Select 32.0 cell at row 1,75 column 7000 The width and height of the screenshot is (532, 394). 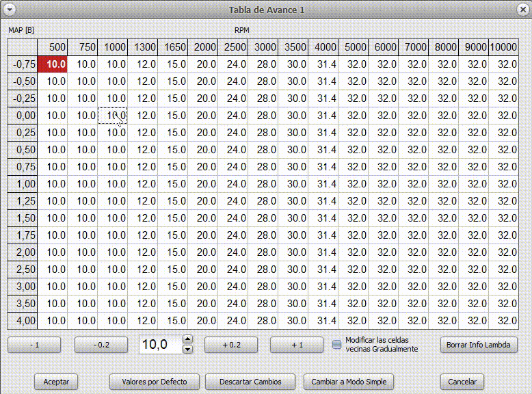coord(413,235)
